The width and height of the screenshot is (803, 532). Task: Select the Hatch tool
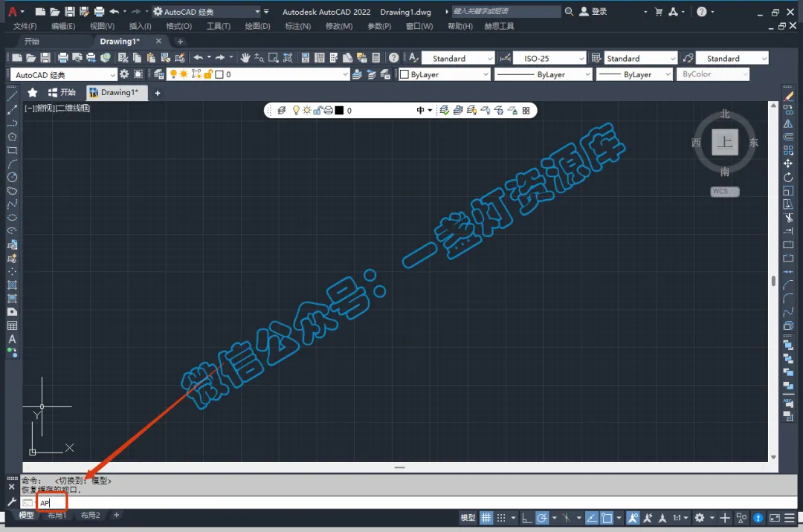click(x=13, y=285)
